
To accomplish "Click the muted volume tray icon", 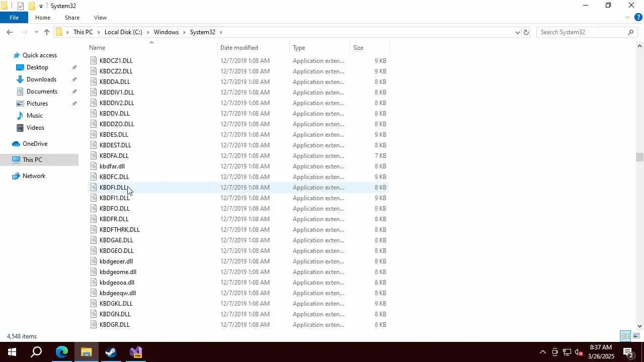I will (579, 352).
